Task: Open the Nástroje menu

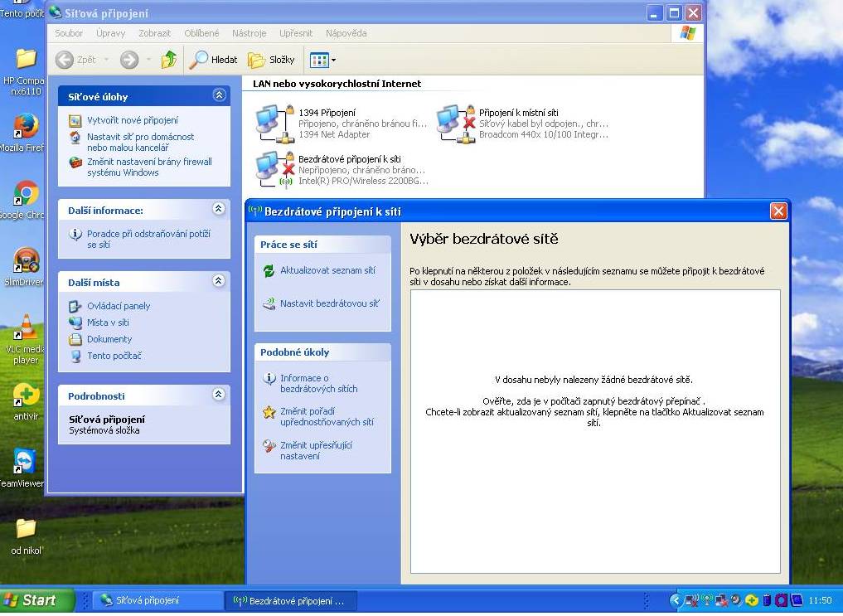Action: click(250, 33)
